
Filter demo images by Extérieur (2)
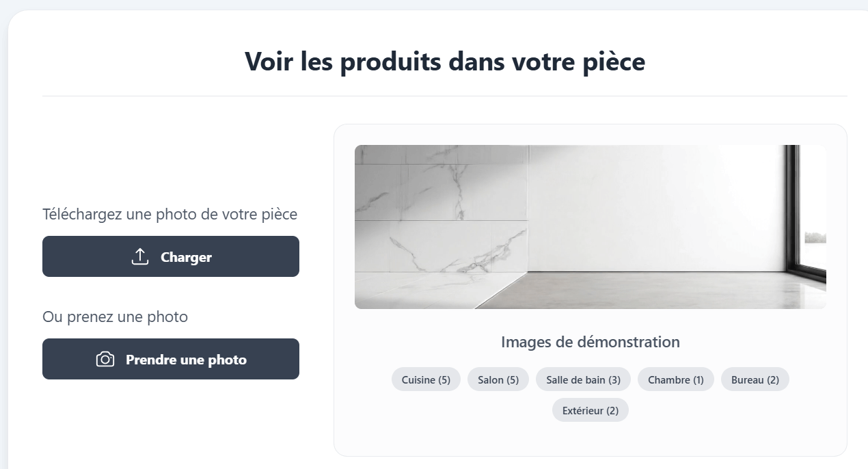(x=590, y=410)
